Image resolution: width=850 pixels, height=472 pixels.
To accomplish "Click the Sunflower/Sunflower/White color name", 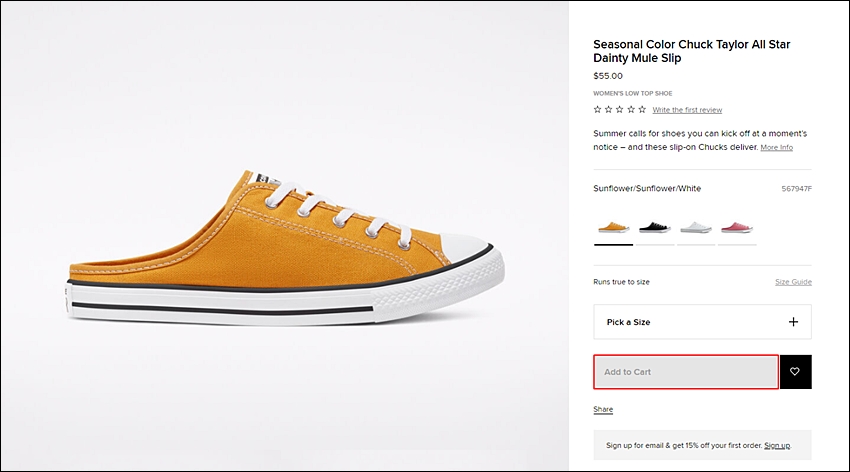I will (x=647, y=189).
